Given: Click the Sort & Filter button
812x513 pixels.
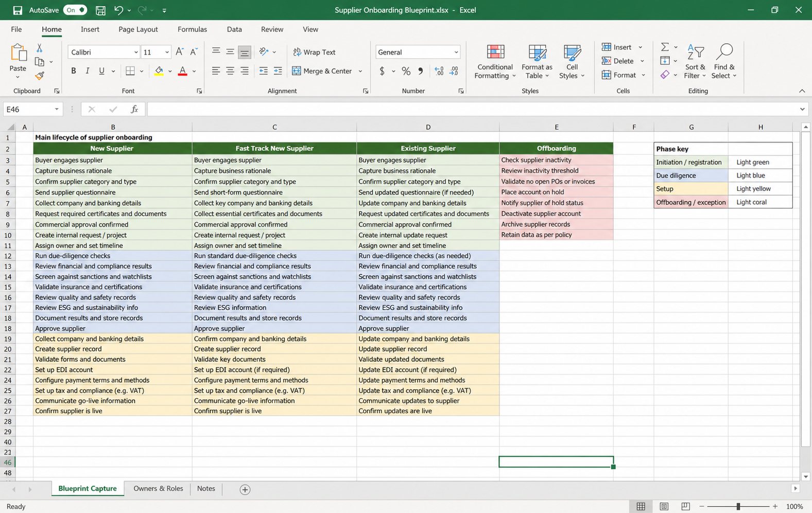Looking at the screenshot, I should (695, 62).
